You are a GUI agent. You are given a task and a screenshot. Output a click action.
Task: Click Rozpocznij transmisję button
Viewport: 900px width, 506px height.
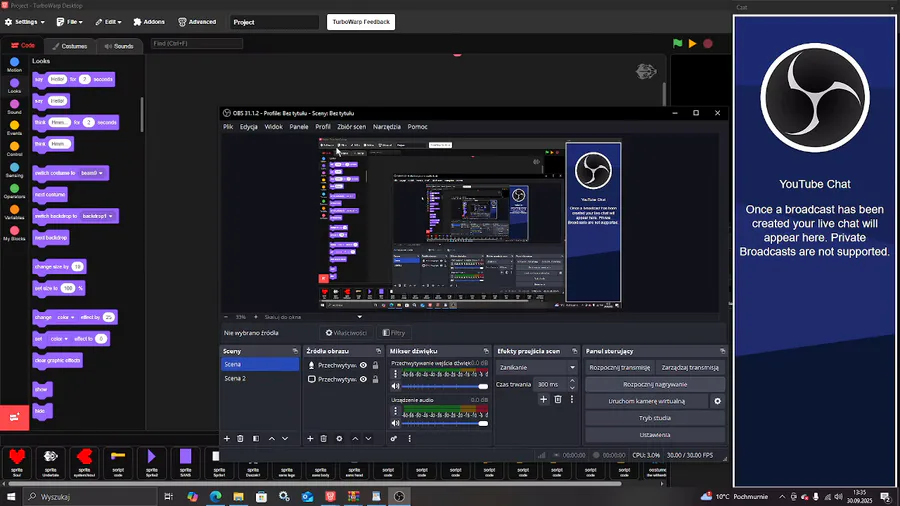[619, 368]
